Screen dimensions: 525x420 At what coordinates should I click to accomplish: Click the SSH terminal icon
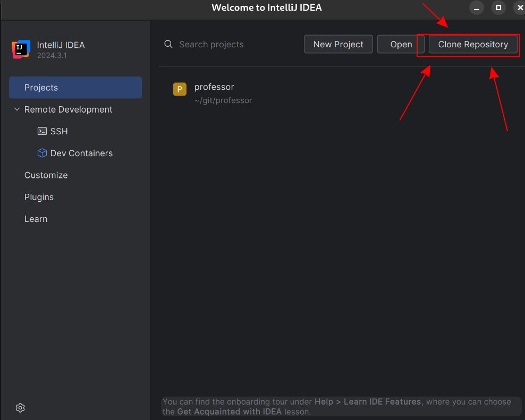point(42,131)
